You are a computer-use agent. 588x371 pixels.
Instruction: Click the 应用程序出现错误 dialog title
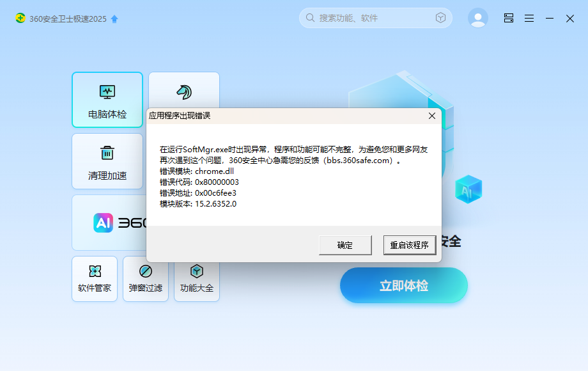tap(180, 116)
